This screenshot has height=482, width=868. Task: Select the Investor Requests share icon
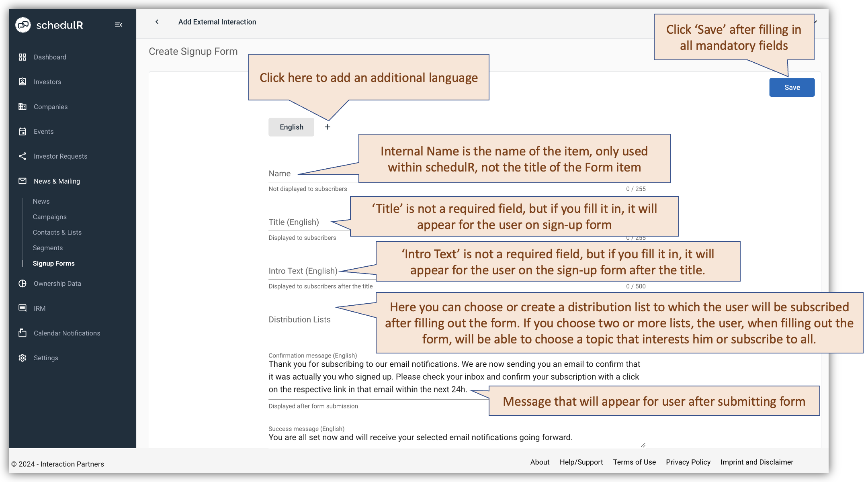(x=23, y=156)
